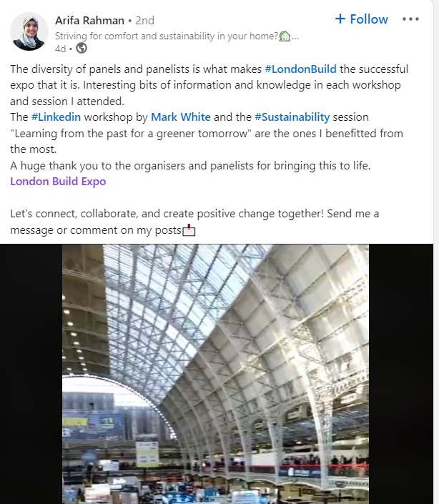Open the post's three-dot options menu
Viewport: 439px width, 504px height.
(x=410, y=19)
